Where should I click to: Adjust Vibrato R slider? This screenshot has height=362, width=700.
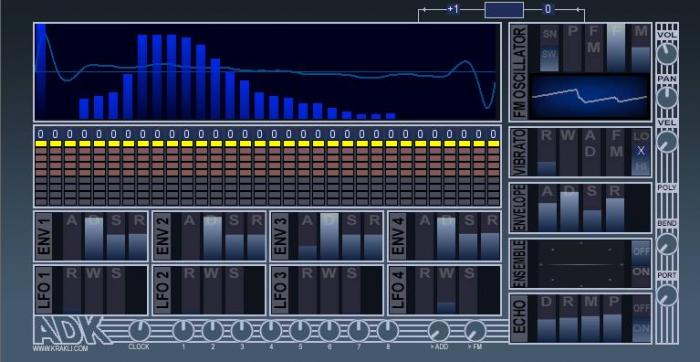tap(546, 152)
